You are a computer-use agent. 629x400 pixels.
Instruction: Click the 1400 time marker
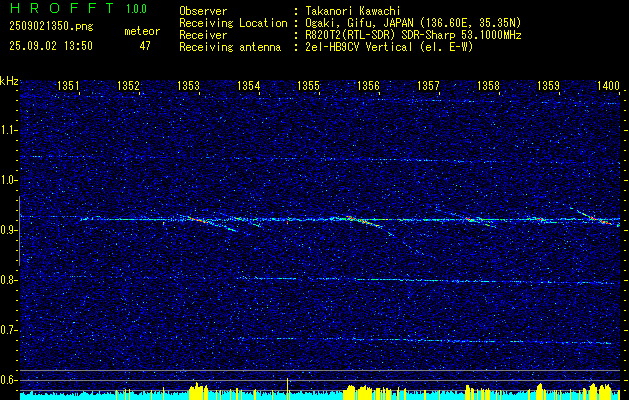[x=609, y=85]
